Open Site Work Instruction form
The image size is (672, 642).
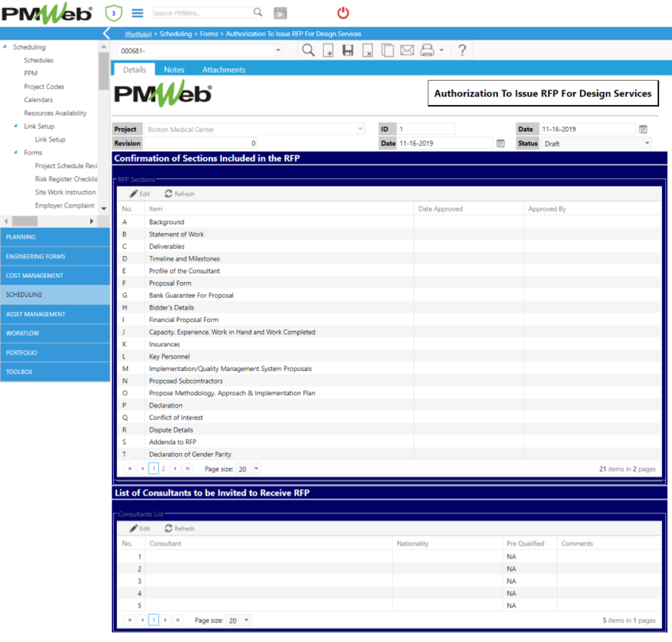point(65,192)
